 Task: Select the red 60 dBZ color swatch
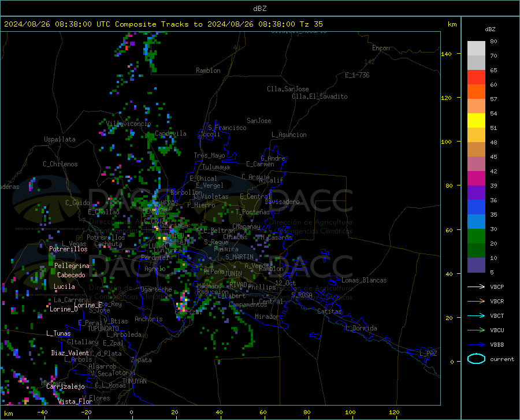click(x=476, y=77)
